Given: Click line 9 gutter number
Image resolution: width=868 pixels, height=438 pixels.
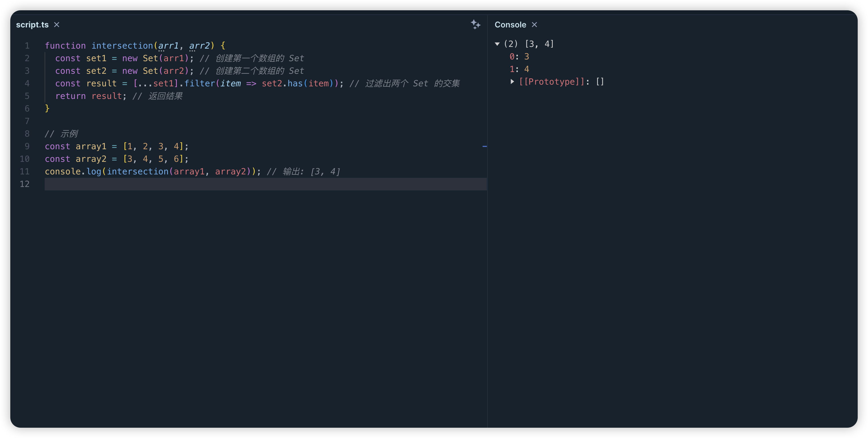Looking at the screenshot, I should coord(27,146).
